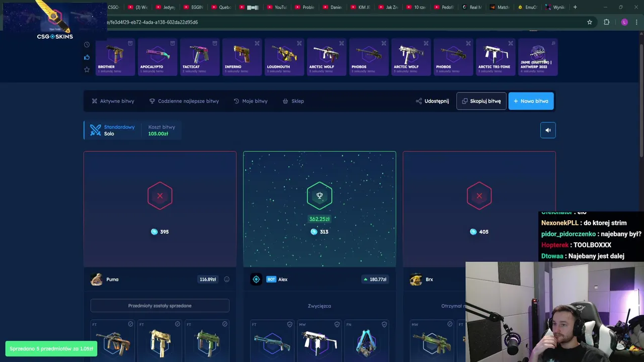Open the browser extensions puzzle icon
The width and height of the screenshot is (644, 362).
point(606,22)
